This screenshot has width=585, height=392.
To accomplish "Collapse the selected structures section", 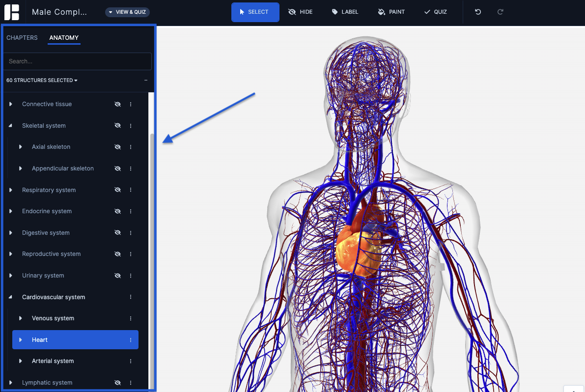I will pyautogui.click(x=146, y=80).
